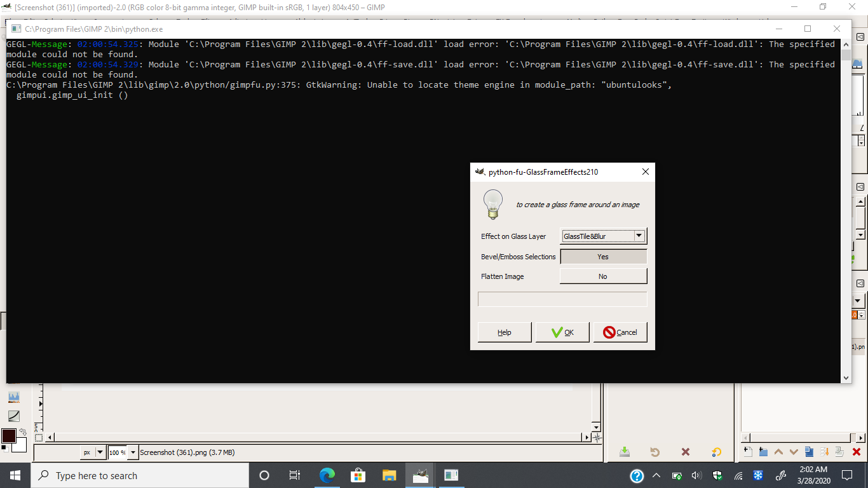This screenshot has height=488, width=868.
Task: Click the Type here to search box
Action: 140,475
